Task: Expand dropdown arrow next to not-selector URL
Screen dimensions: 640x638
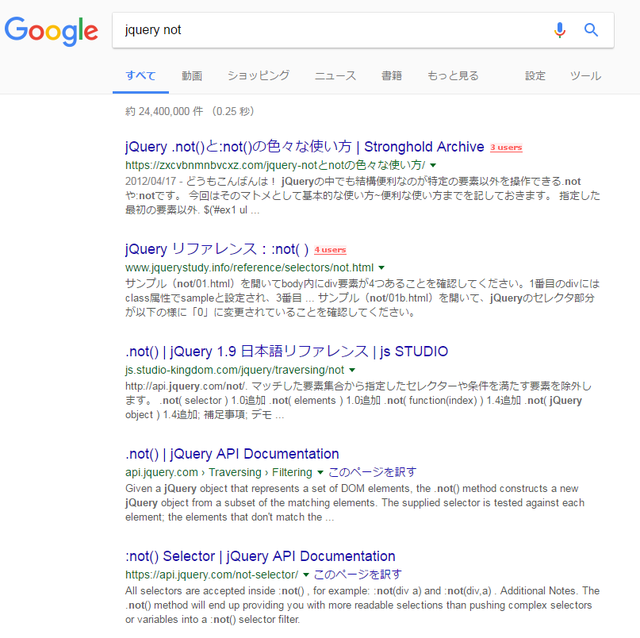Action: click(x=306, y=575)
